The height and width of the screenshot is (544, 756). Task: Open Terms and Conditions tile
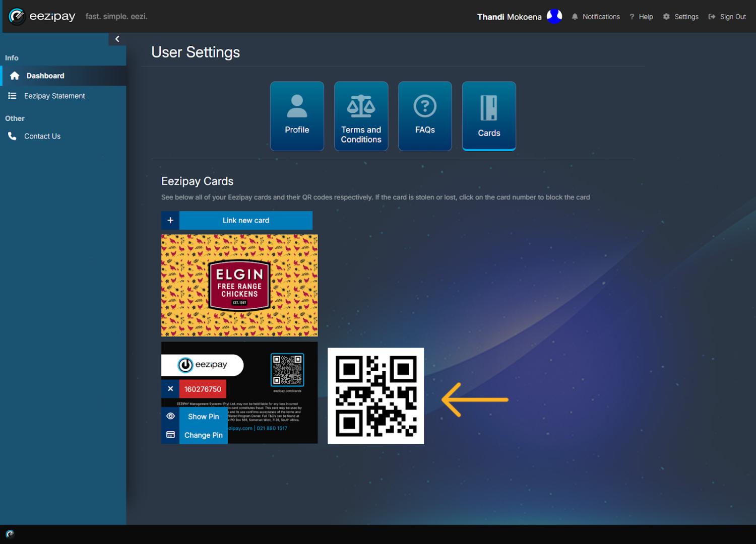click(x=361, y=116)
